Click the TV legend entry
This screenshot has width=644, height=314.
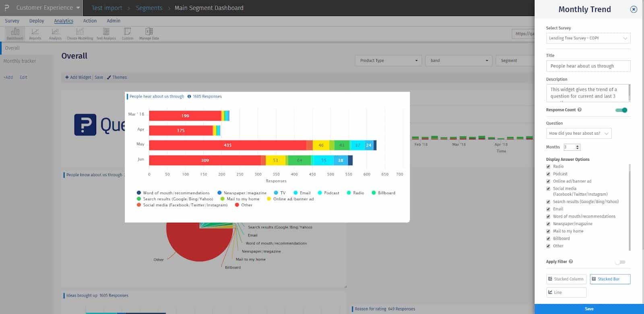pyautogui.click(x=280, y=193)
